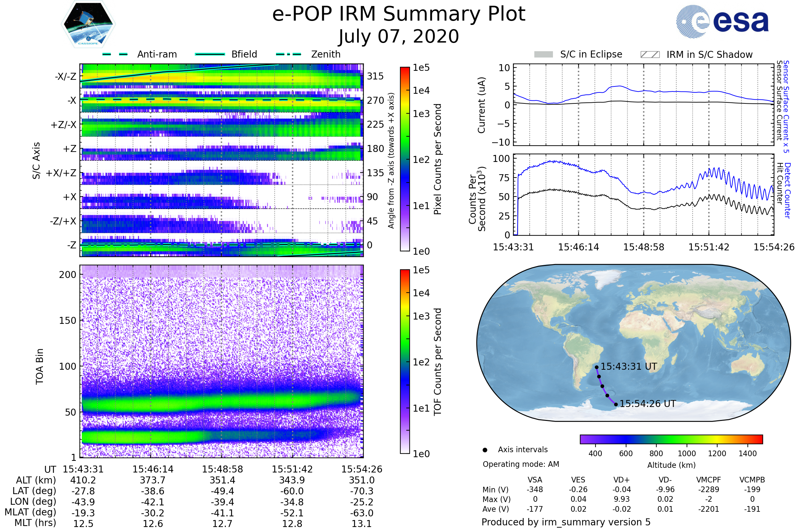Click the TOF Counts per Second colorbar

coord(405,361)
